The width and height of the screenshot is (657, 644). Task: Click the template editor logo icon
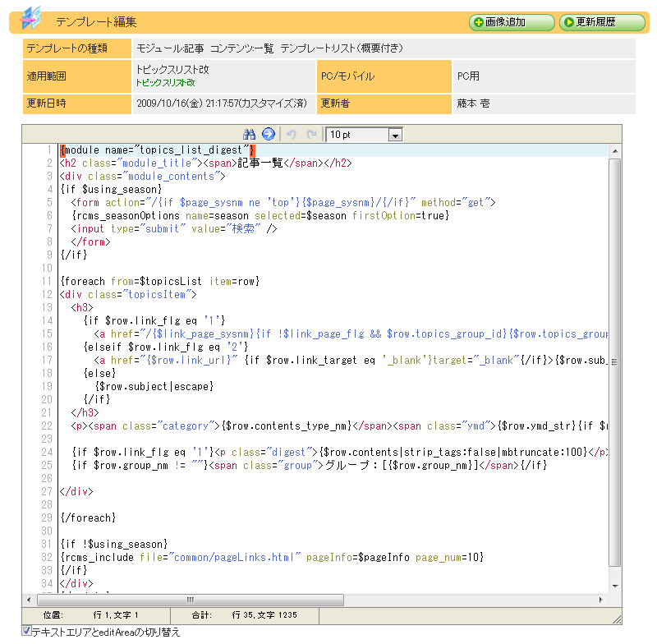tap(30, 17)
